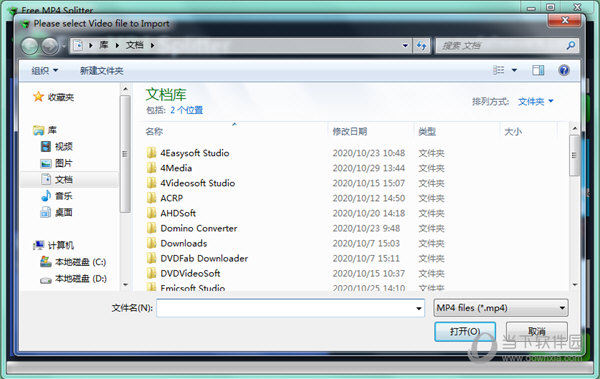Click 打开(O) button
Image resolution: width=600 pixels, height=379 pixels.
pyautogui.click(x=465, y=332)
